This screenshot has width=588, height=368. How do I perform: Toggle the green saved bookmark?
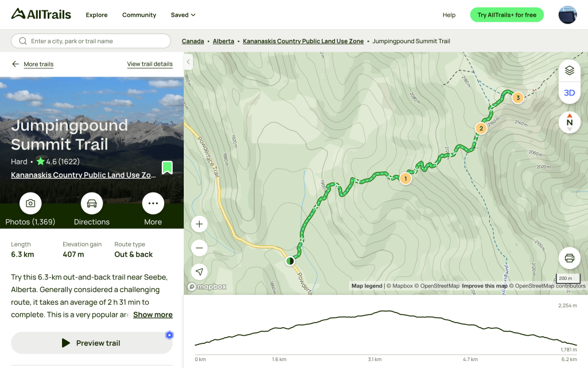tap(167, 168)
